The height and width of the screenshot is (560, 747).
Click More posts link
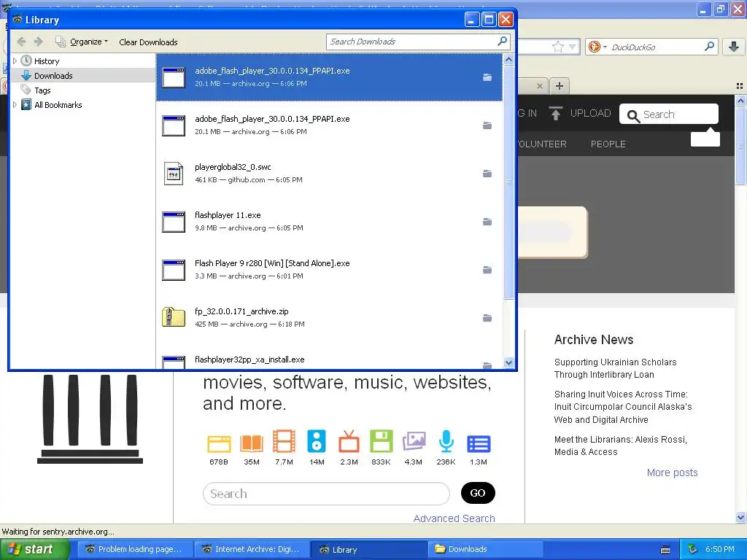(672, 472)
